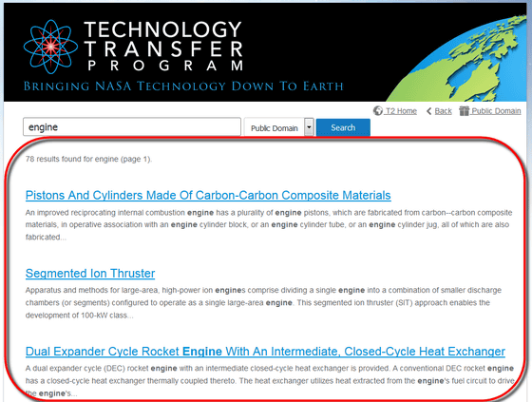Go back using the Back link
Viewport: 532px width, 402px height.
pyautogui.click(x=443, y=111)
